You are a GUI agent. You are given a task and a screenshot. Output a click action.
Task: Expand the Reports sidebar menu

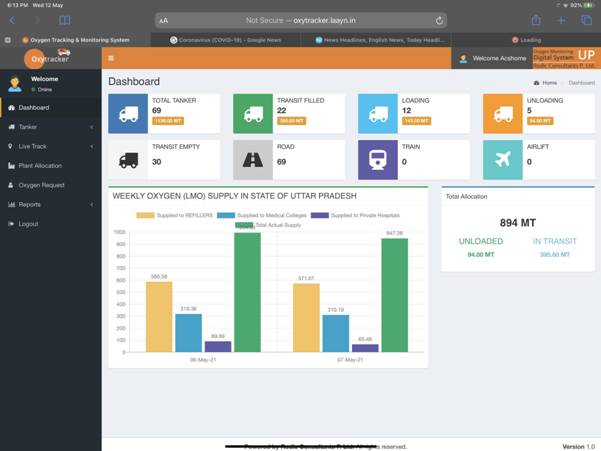click(x=50, y=204)
